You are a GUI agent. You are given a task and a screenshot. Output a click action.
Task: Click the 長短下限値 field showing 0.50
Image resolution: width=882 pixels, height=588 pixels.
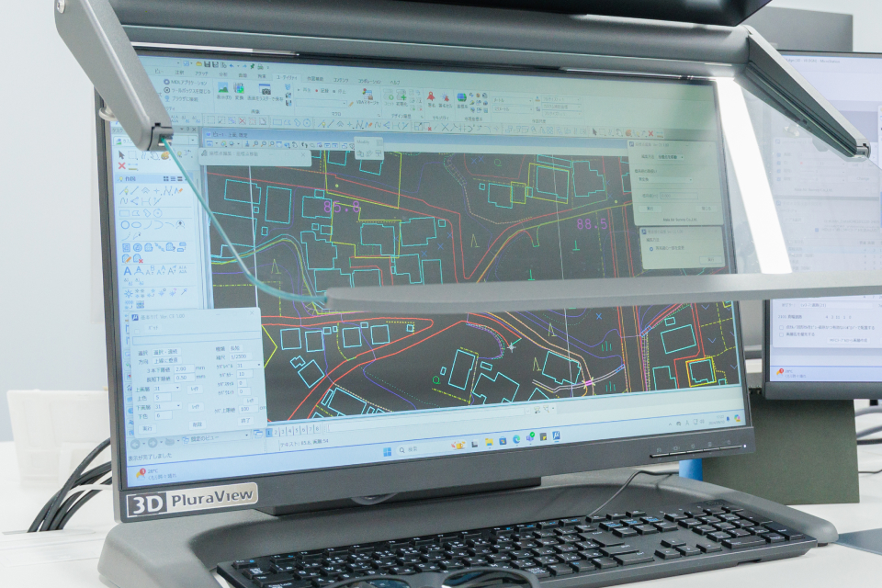(x=183, y=379)
